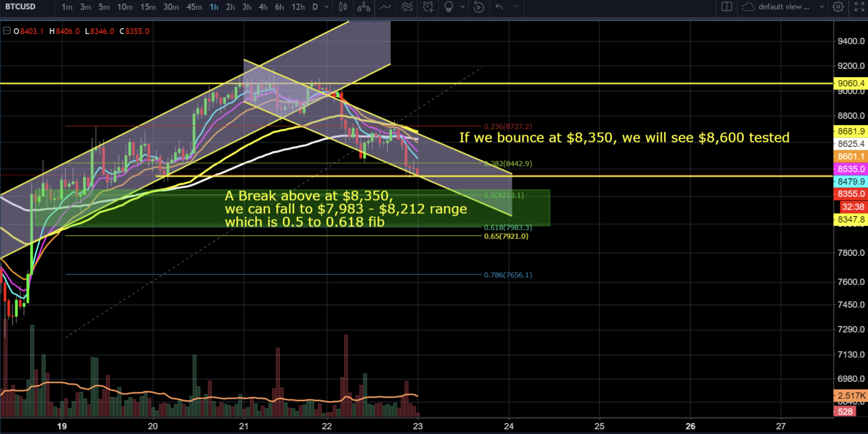Viewport: 868px width, 434px height.
Task: Open the compare symbols scale icon
Action: [364, 7]
